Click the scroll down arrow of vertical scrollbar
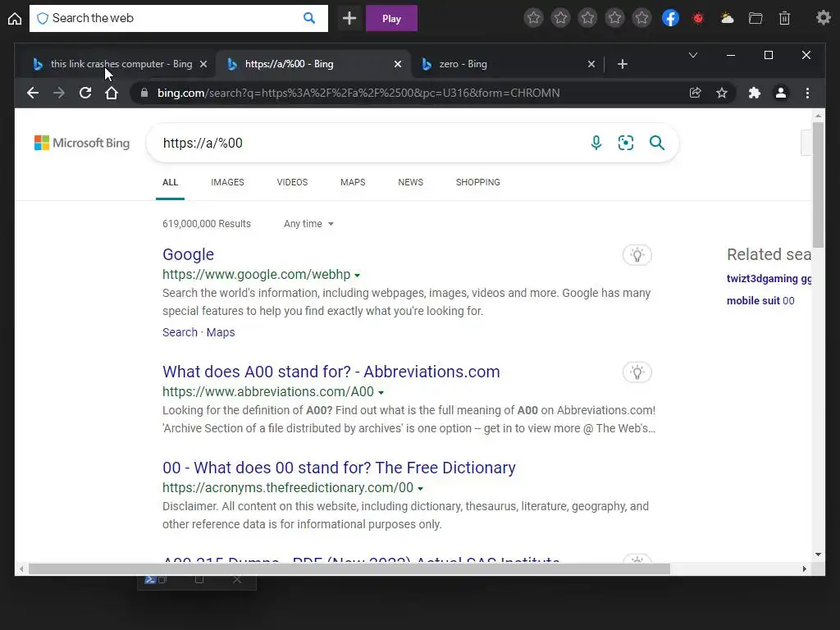Screen dimensions: 840x630 coord(818,555)
